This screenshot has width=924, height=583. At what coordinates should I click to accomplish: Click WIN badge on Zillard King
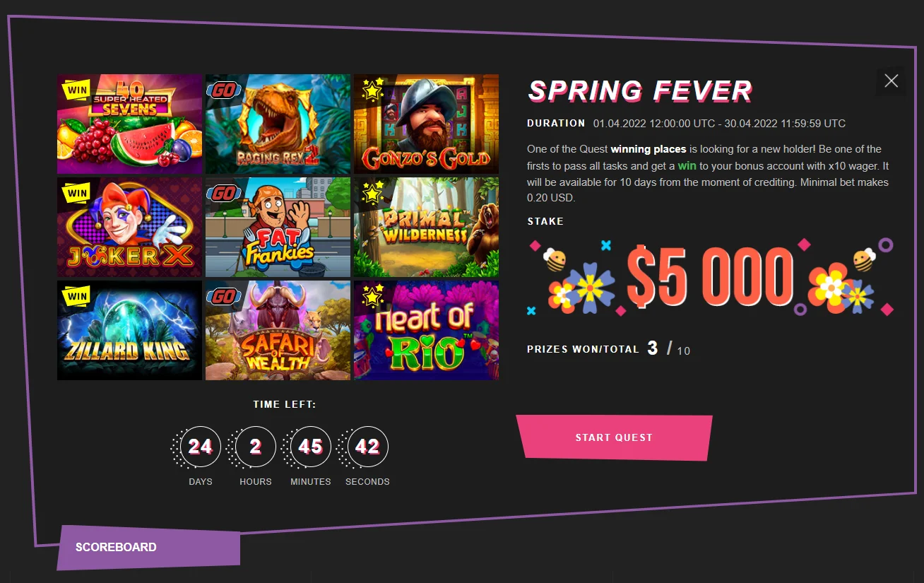[x=77, y=297]
